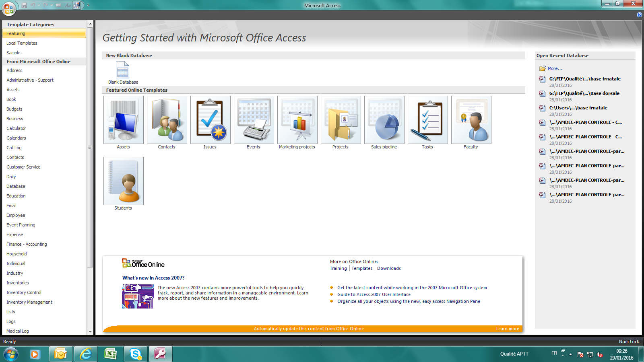This screenshot has width=644, height=362.
Task: Open Access Help question mark icon
Action: pyautogui.click(x=640, y=15)
